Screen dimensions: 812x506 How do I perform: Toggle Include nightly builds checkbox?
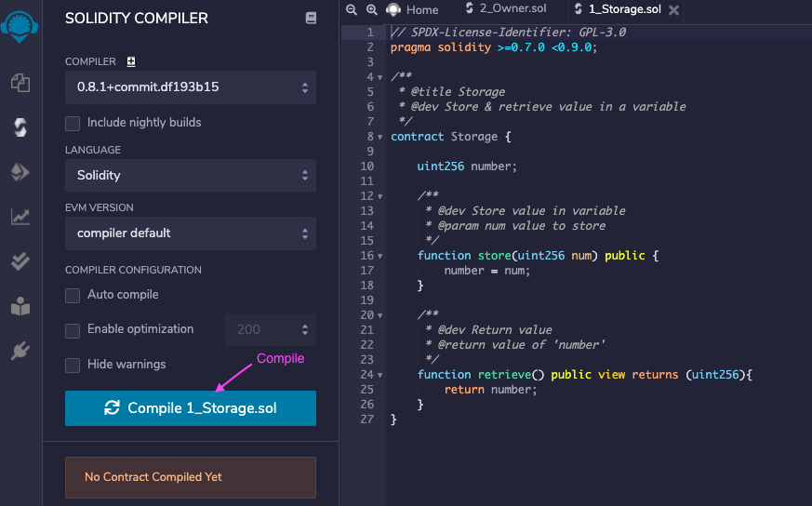[73, 124]
